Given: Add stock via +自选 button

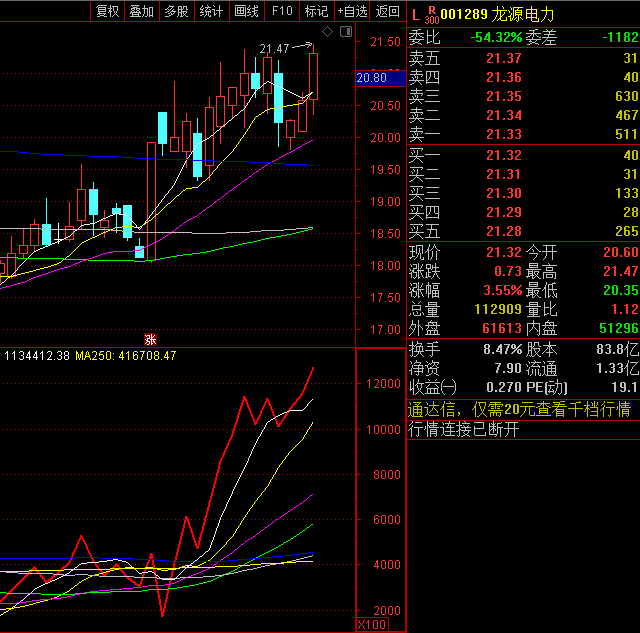Looking at the screenshot, I should point(352,11).
